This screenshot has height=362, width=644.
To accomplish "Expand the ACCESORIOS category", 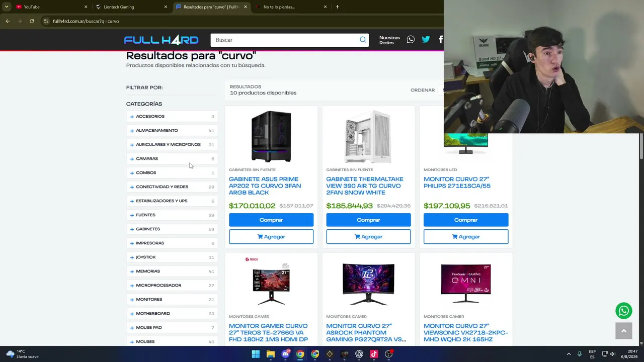I will pos(172,117).
